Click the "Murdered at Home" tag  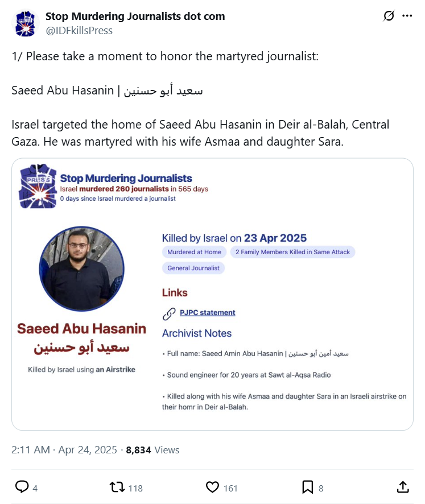194,251
